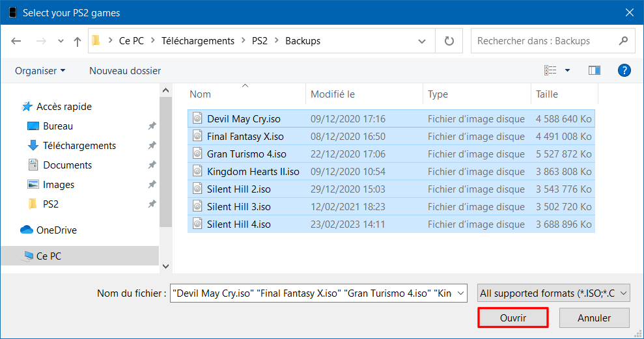644x339 pixels.
Task: Sort files by Modifié le column
Action: coord(333,94)
